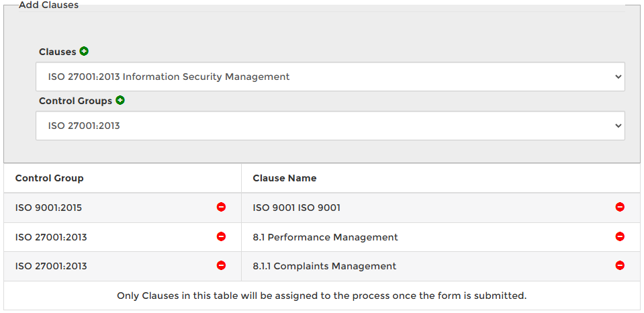
Task: Remove control group in the Complaints Management row
Action: click(221, 265)
